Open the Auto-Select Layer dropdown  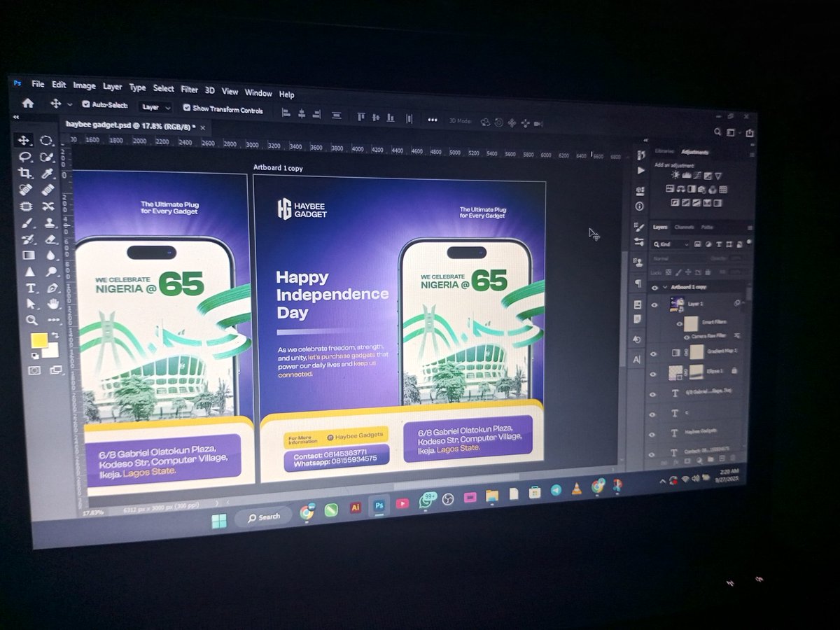pos(156,107)
